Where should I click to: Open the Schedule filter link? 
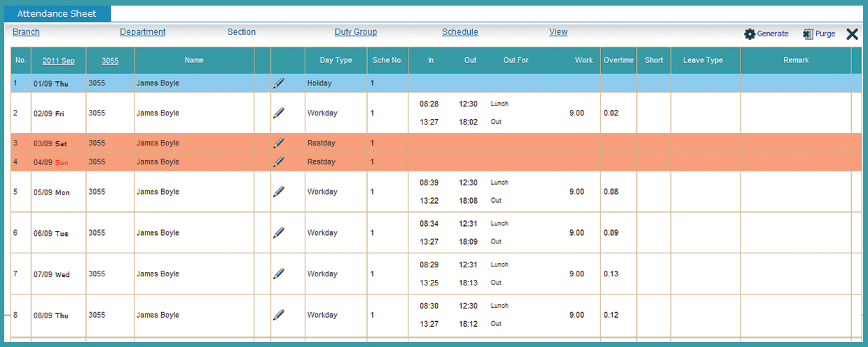[460, 32]
